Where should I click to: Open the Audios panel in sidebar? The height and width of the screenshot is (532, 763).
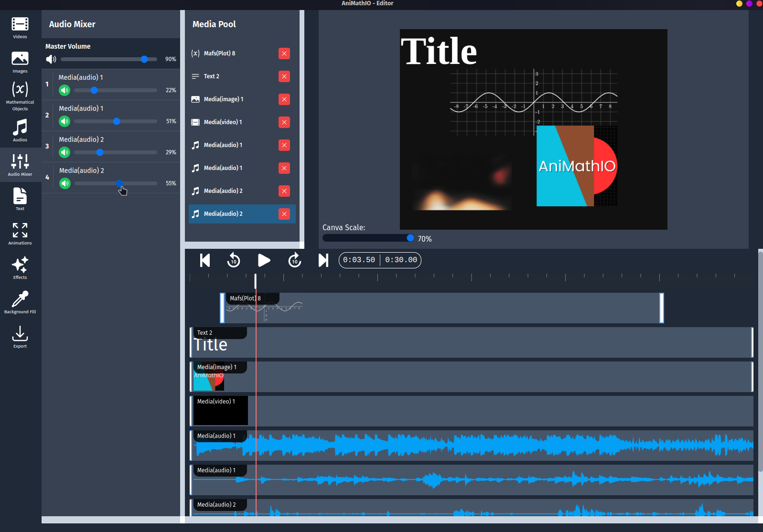click(x=20, y=131)
